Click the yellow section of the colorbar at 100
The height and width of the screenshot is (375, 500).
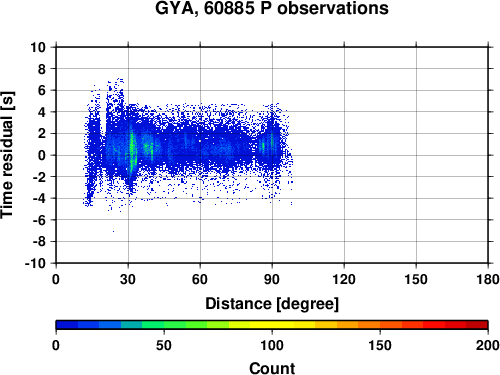[272, 325]
